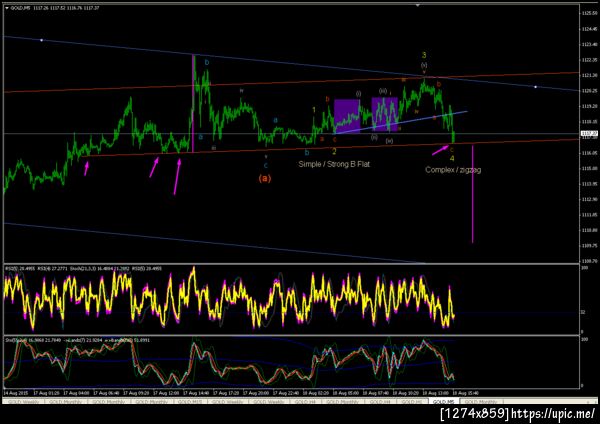Select the yellow wave '4' label
This screenshot has height=424, width=600.
click(452, 158)
